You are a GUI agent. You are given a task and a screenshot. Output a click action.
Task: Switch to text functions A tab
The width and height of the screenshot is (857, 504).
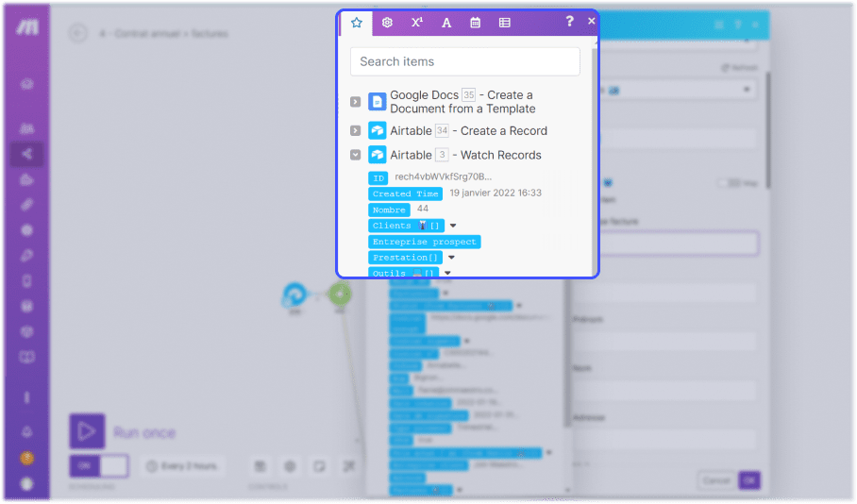[446, 23]
